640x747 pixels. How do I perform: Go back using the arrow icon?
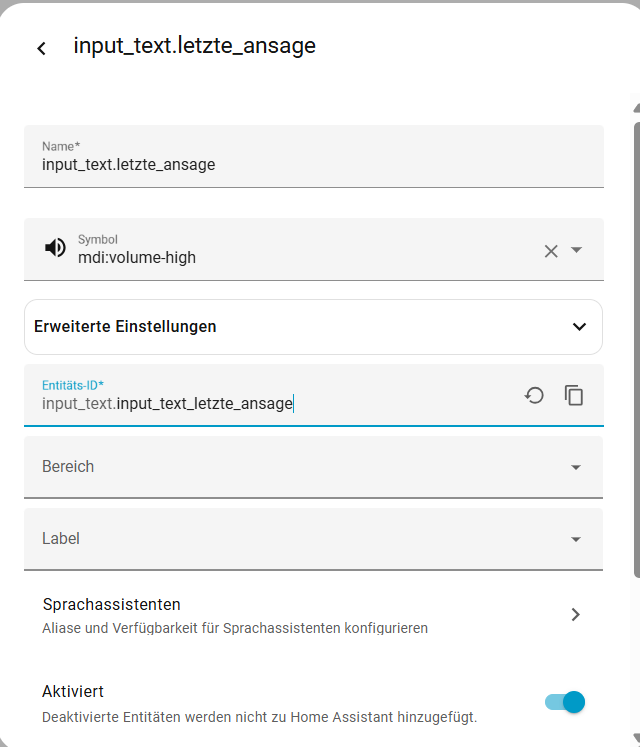[41, 48]
